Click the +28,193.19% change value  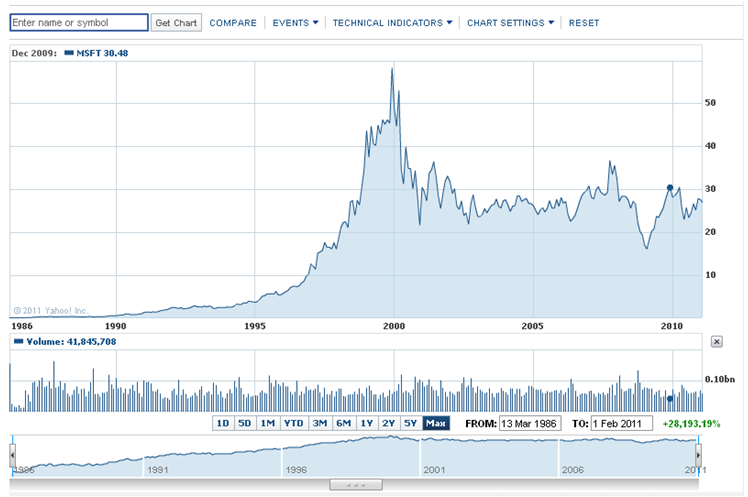(x=691, y=424)
